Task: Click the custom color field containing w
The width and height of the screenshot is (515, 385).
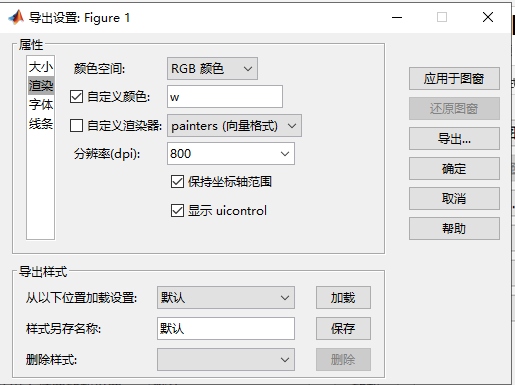Action: point(225,97)
